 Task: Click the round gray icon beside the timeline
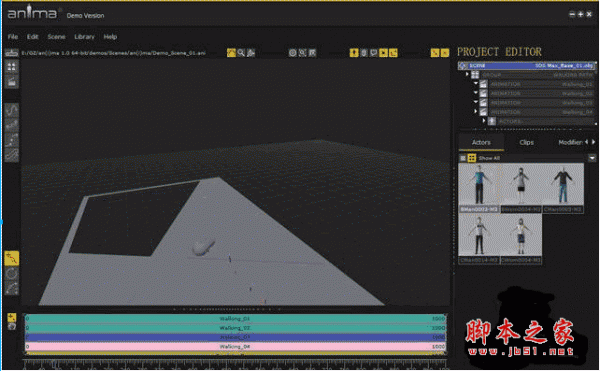[11, 326]
